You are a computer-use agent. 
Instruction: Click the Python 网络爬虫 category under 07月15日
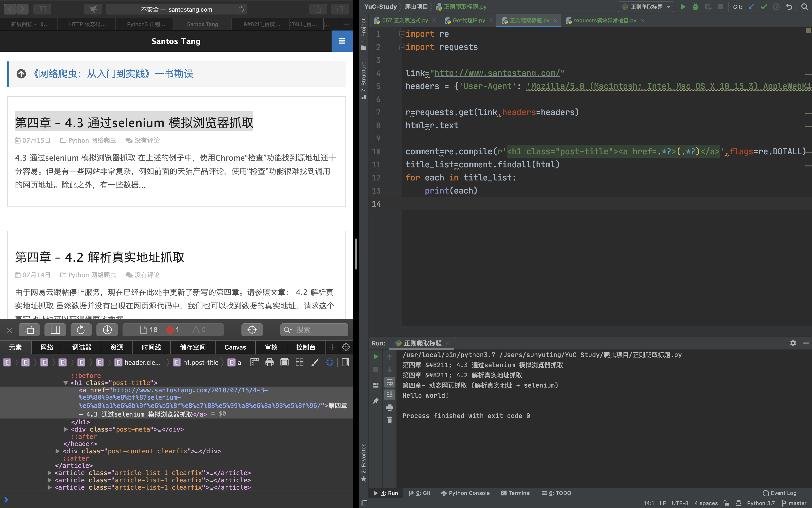click(92, 141)
